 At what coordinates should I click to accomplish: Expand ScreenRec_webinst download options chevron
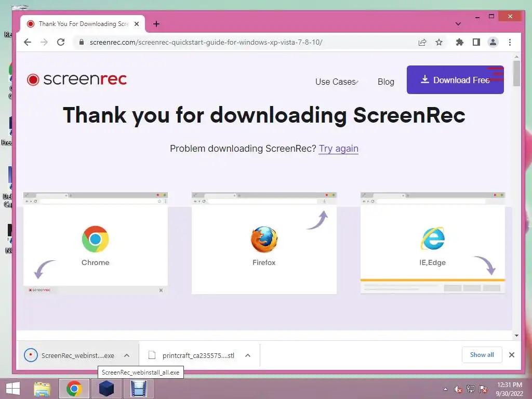(x=127, y=355)
